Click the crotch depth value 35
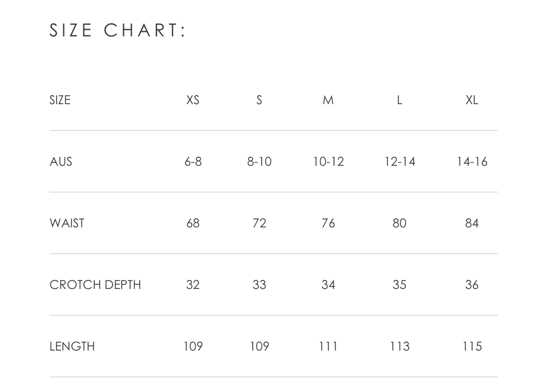The width and height of the screenshot is (547, 392). (400, 284)
